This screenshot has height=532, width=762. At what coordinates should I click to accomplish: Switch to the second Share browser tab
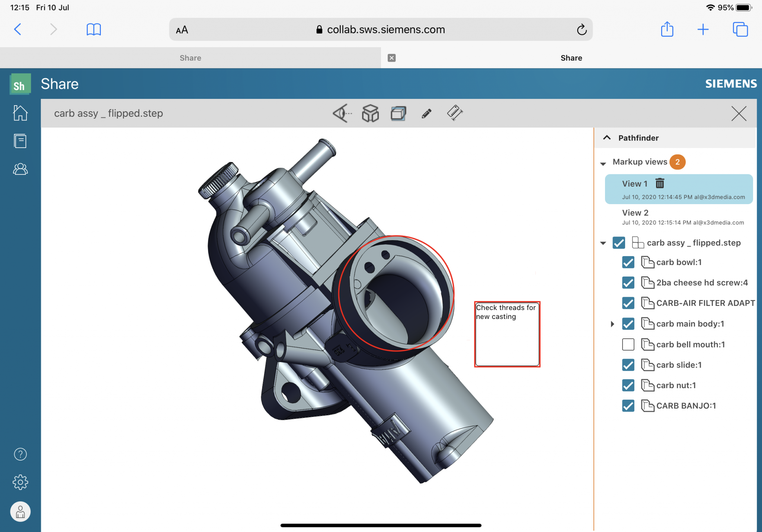(571, 58)
